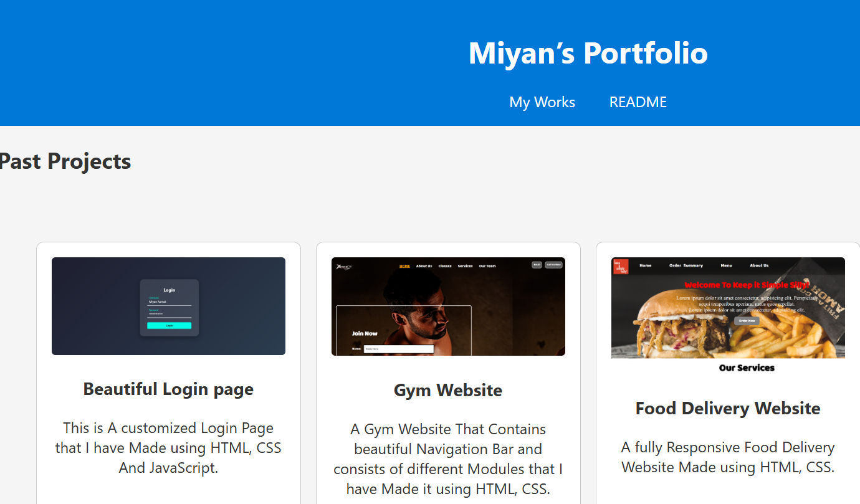
Task: Click Menu in the food delivery navbar
Action: coord(727,265)
